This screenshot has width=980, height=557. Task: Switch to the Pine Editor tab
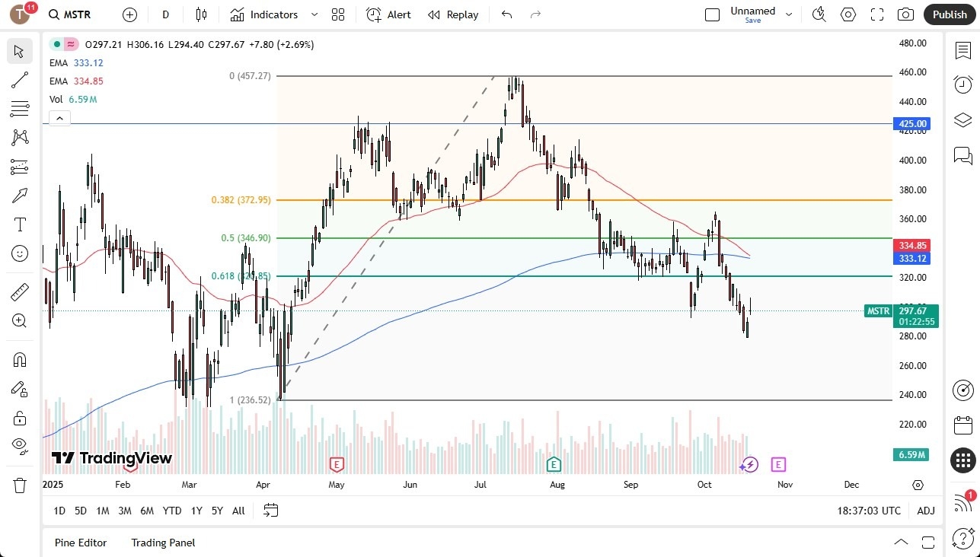coord(80,543)
